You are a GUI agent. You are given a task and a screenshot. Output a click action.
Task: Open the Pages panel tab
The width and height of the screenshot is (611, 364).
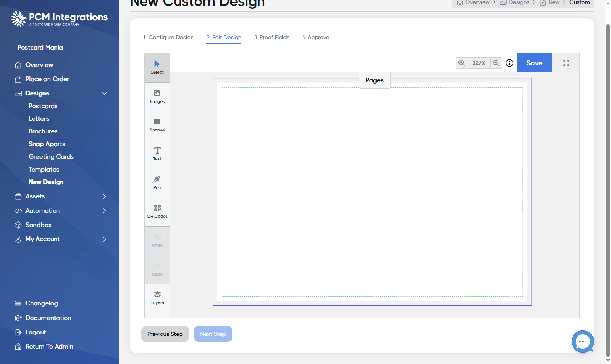(x=375, y=80)
